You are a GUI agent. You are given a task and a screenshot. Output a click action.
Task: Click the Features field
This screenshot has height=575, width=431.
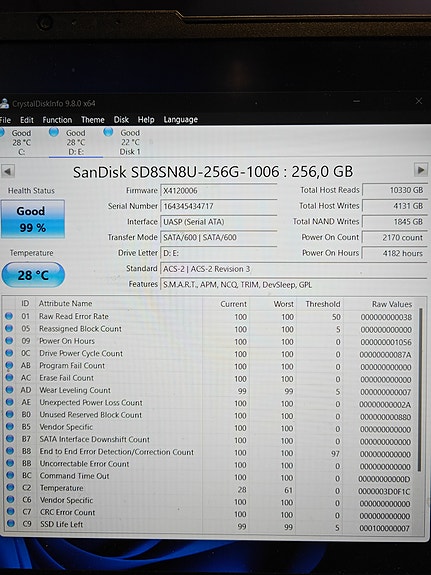293,285
